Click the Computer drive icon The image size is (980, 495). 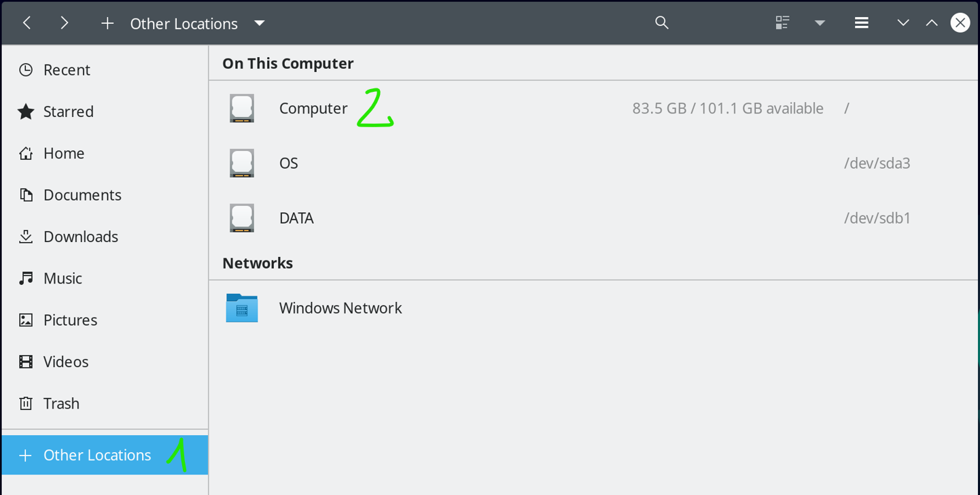(242, 109)
